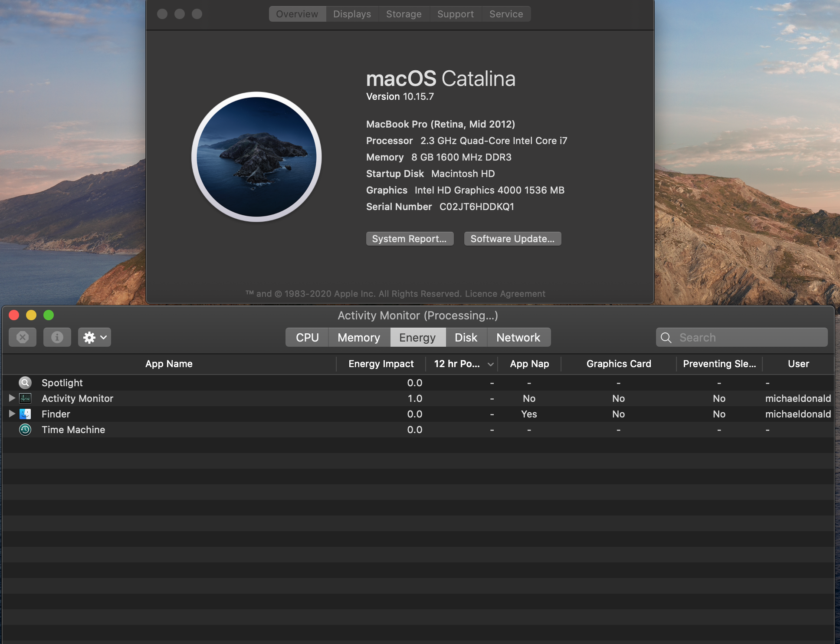Click the Finder icon in process list
840x644 pixels.
click(25, 414)
